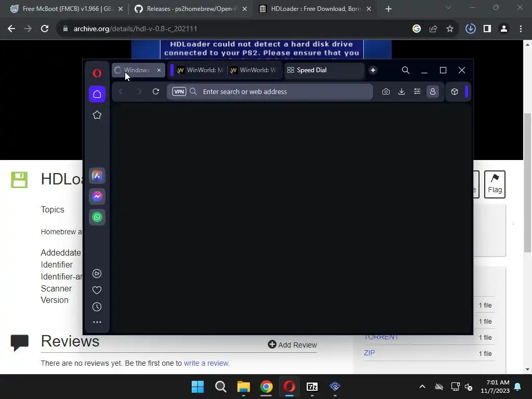The height and width of the screenshot is (399, 532).
Task: Click Opera search or web address field
Action: click(270, 91)
